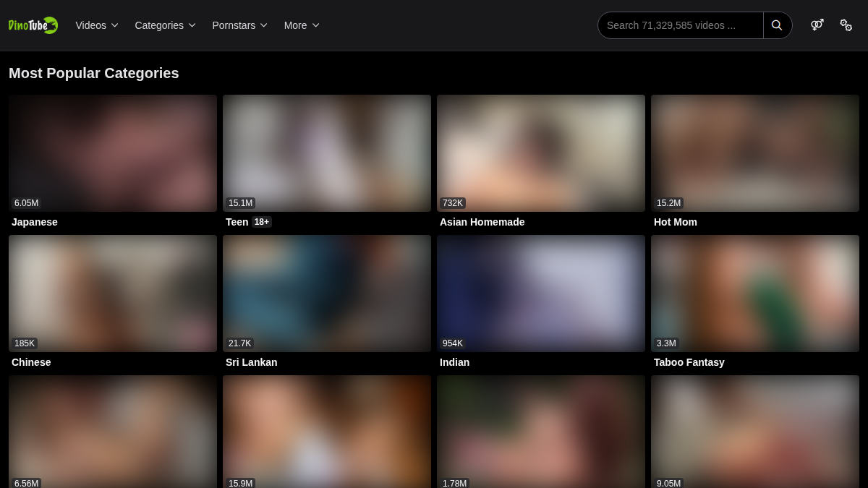Open the thumbnail showing 9.05M count
Screen dimensions: 868x488
(755, 432)
